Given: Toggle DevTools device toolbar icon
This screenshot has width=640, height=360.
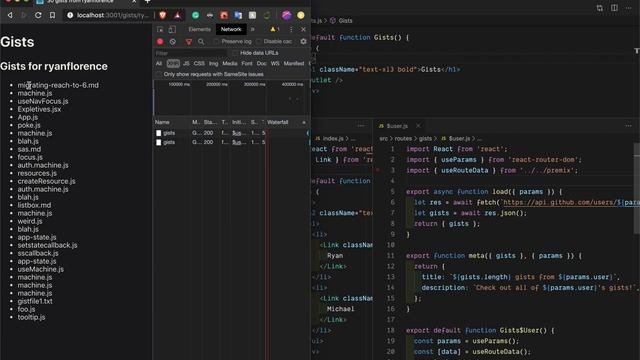Looking at the screenshot, I should coord(172,29).
